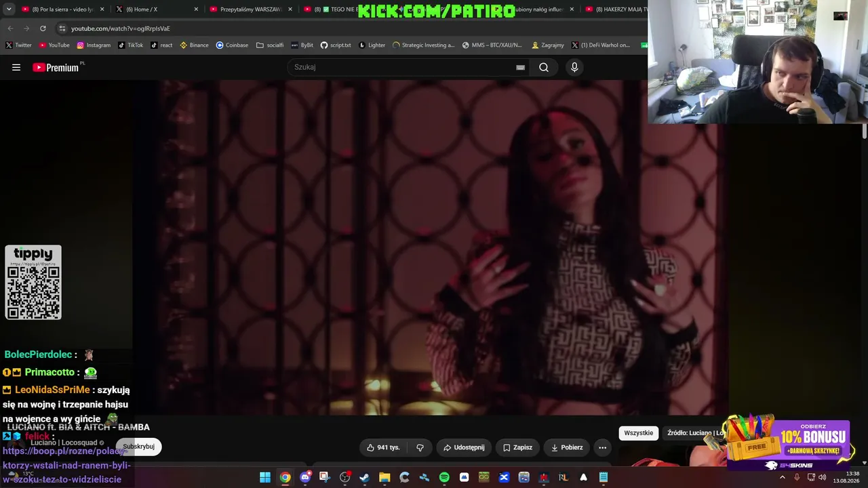Go back to the previous page

10,28
